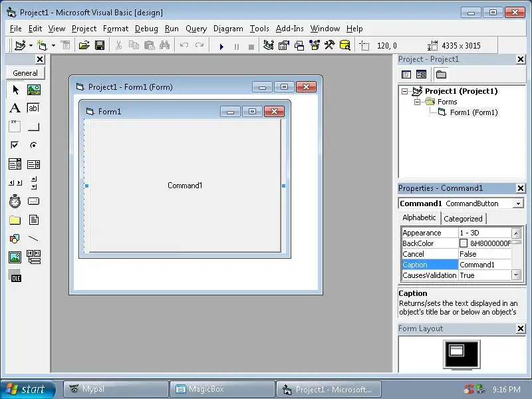Click form thumbnail in Form Layout
Screen dimensions: 532x399
(456, 350)
